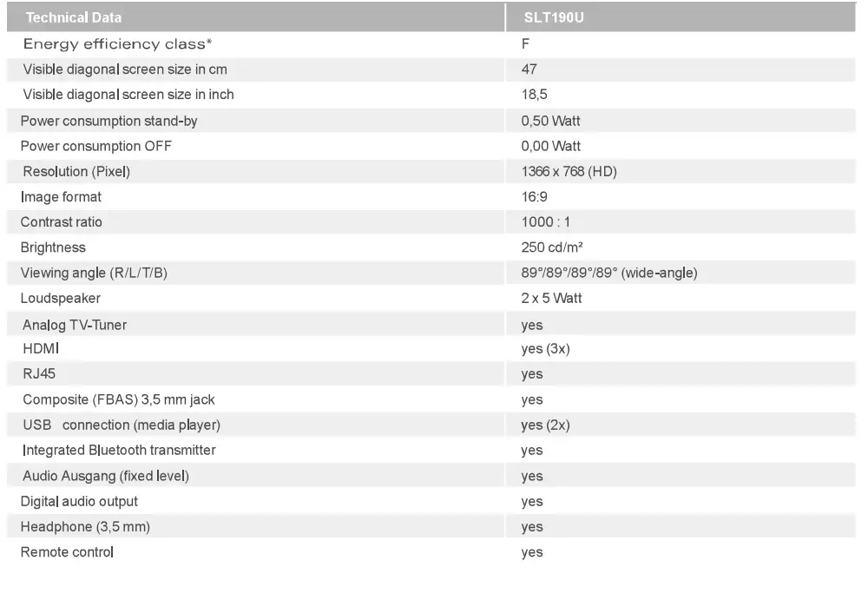Click the energy class value F
868x600 pixels.
[x=526, y=43]
